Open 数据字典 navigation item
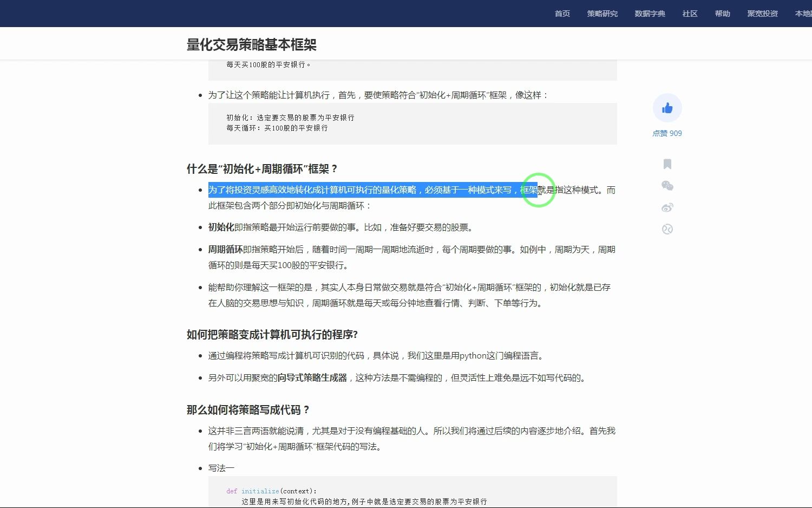Viewport: 812px width, 508px height. coord(650,14)
